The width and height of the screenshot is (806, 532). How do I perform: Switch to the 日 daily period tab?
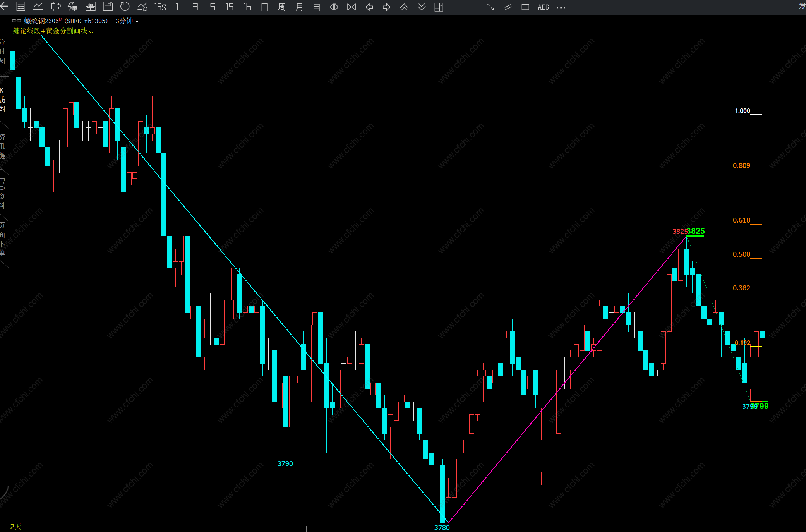coord(264,7)
